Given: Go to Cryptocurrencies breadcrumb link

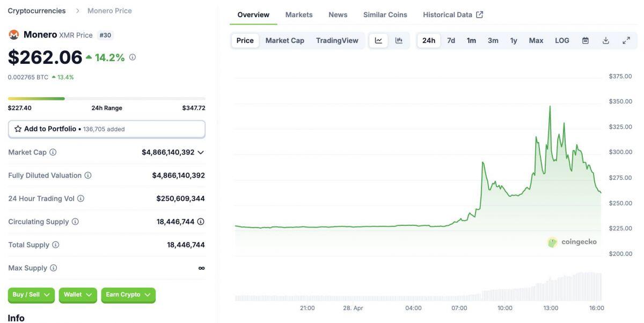Looking at the screenshot, I should coord(36,11).
